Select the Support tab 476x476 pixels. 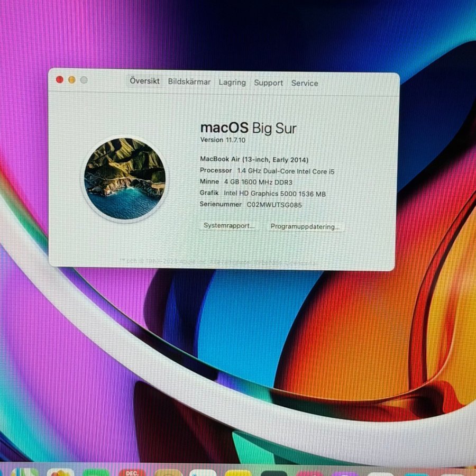268,83
